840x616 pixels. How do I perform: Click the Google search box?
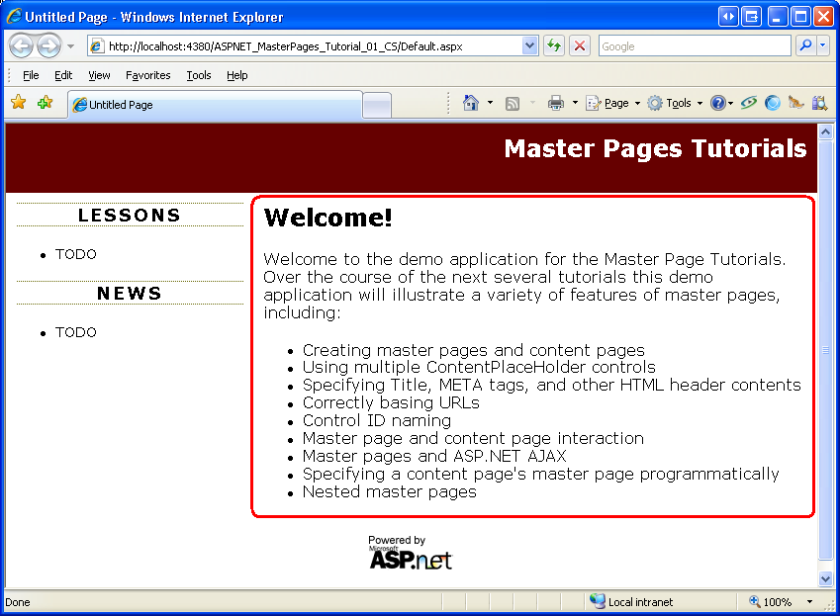(x=695, y=46)
